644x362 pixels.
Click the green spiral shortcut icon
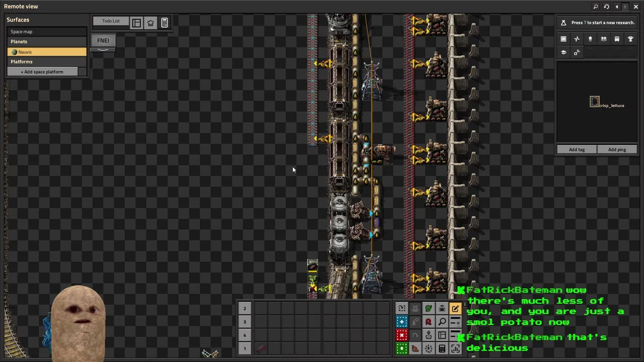[x=428, y=308]
